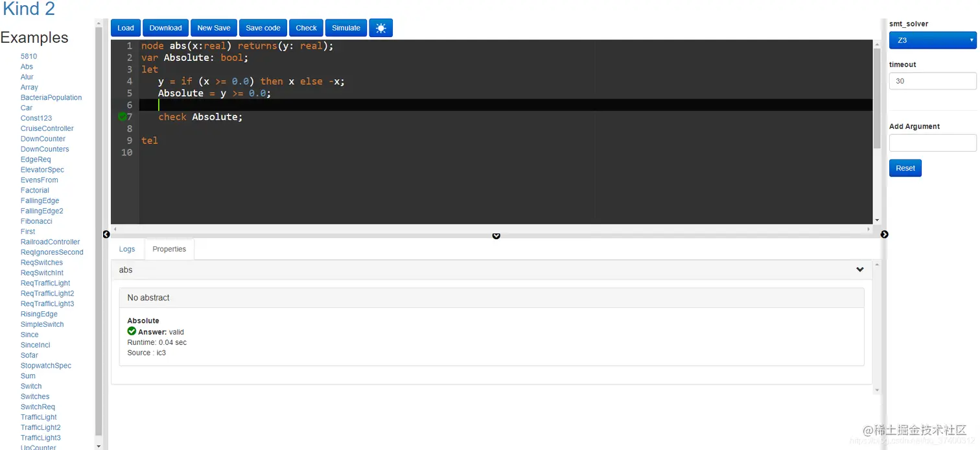Open the Abs example

pyautogui.click(x=27, y=67)
